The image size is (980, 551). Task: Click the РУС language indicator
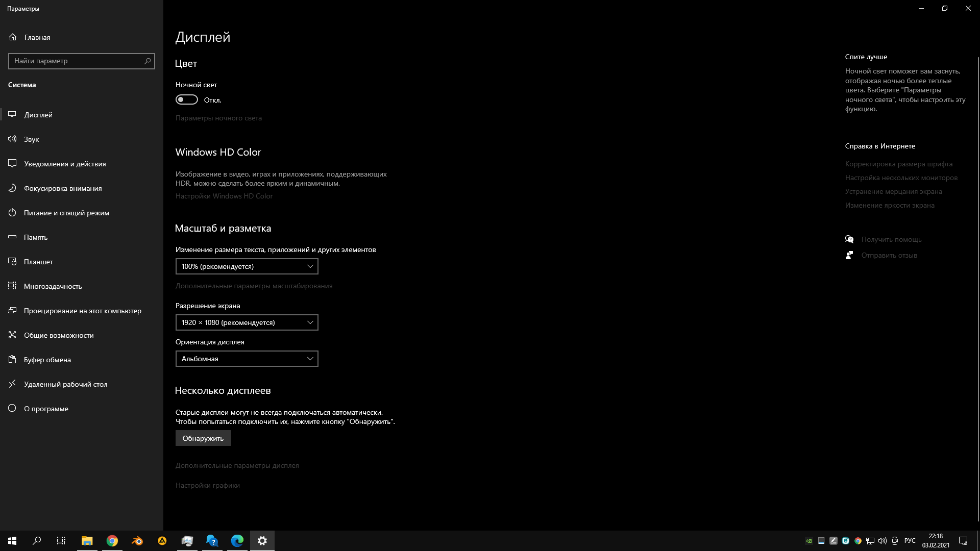tap(910, 541)
